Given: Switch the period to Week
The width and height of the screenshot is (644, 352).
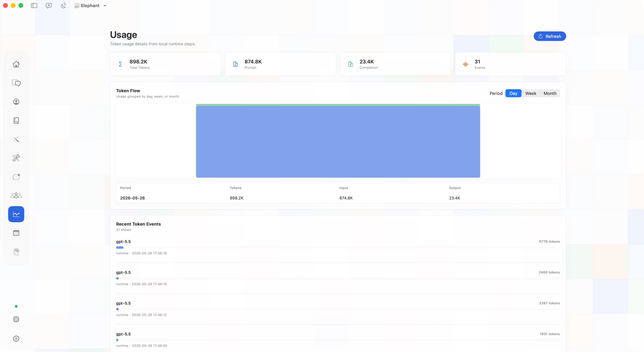Looking at the screenshot, I should [531, 93].
